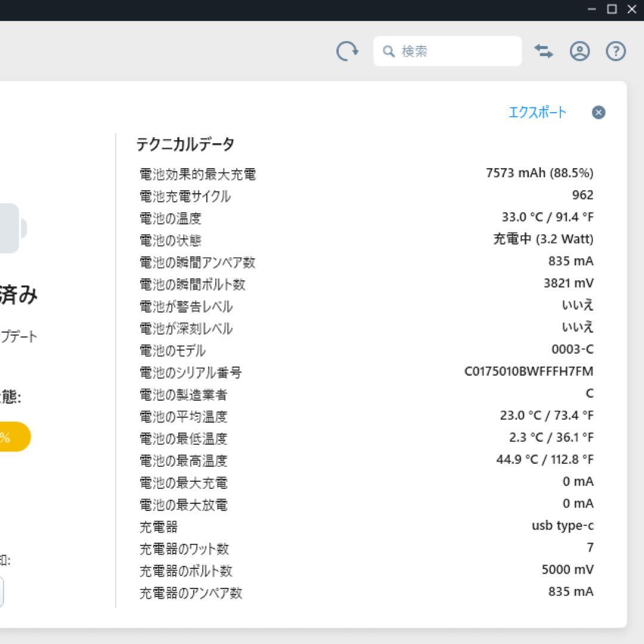Open the transfer arrows icon
The height and width of the screenshot is (644, 644).
point(543,51)
